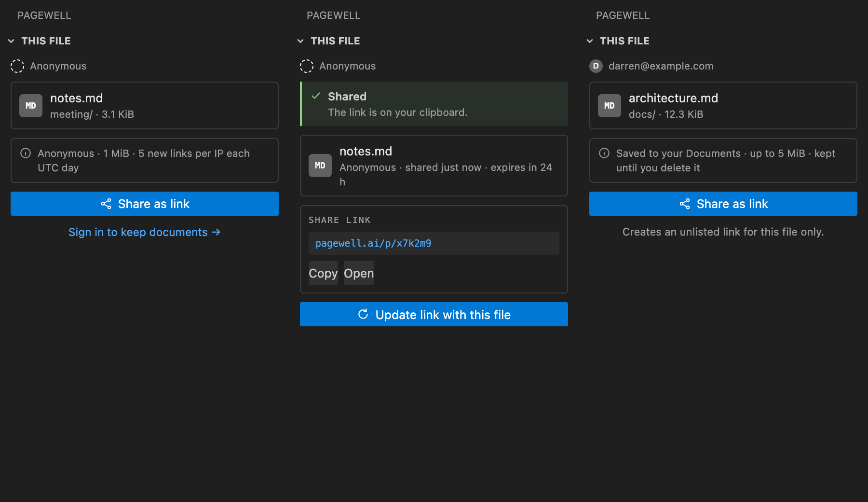Click the PAGEWELL title above darren@example.com

click(x=623, y=15)
